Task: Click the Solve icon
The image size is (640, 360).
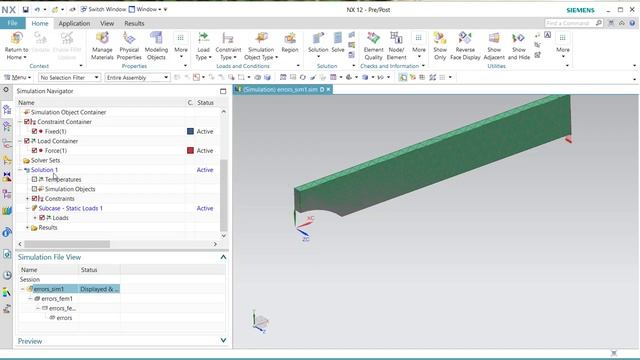Action: (x=338, y=38)
